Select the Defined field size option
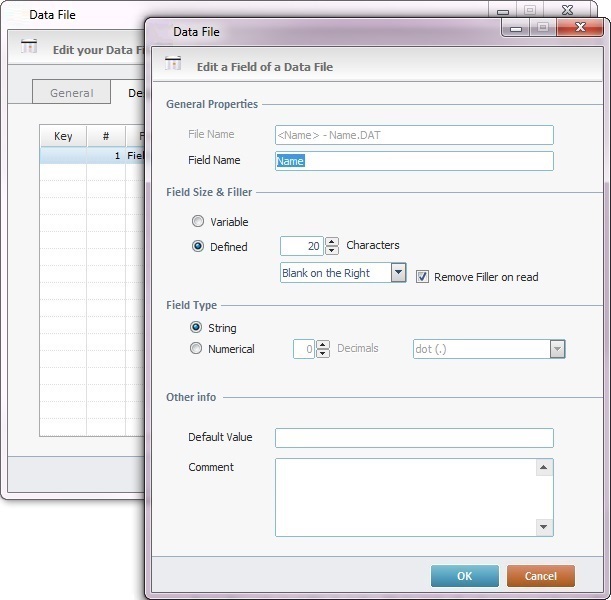This screenshot has width=611, height=600. [x=198, y=246]
